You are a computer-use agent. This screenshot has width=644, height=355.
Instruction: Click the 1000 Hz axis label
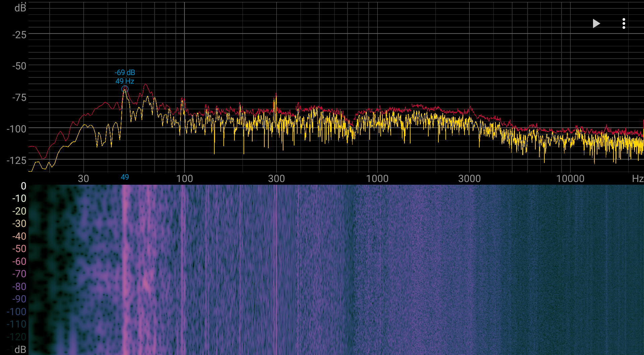coord(377,178)
